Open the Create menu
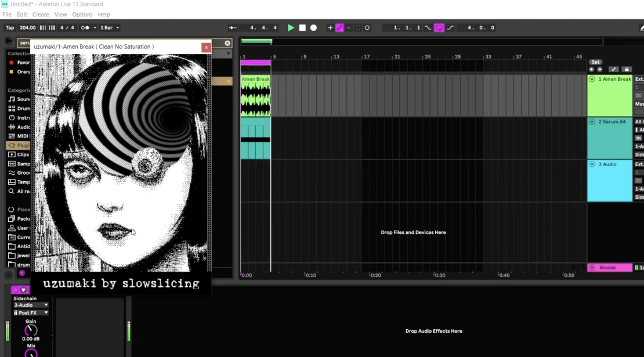 (40, 15)
